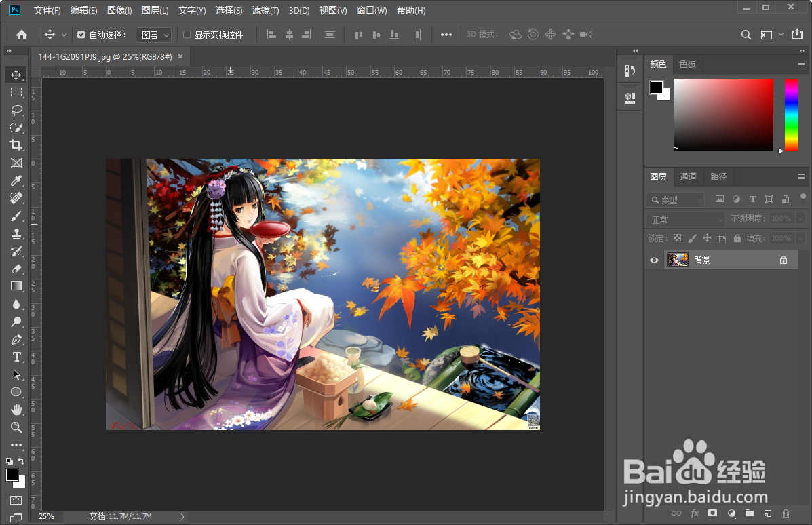Select the Zoom tool
The image size is (812, 525).
click(x=16, y=427)
